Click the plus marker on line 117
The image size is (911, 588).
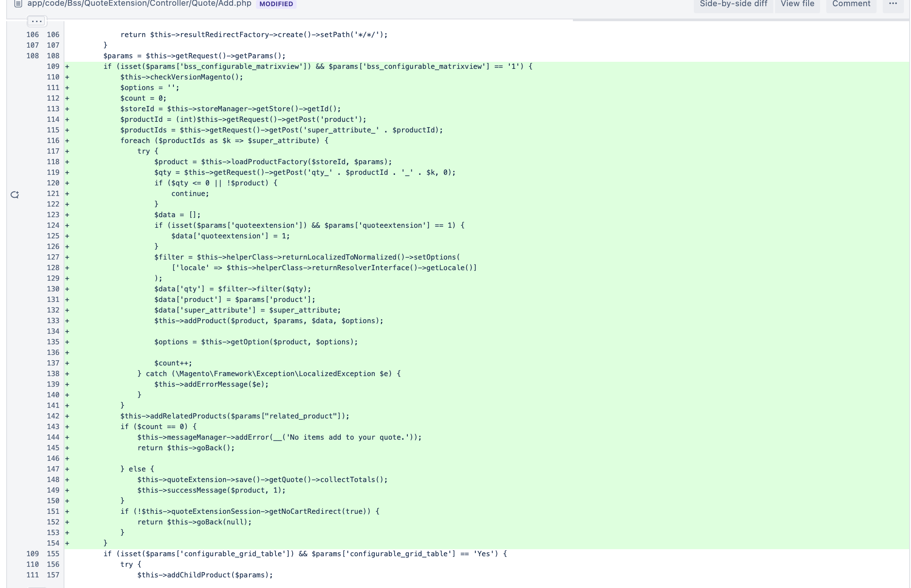[x=67, y=151]
